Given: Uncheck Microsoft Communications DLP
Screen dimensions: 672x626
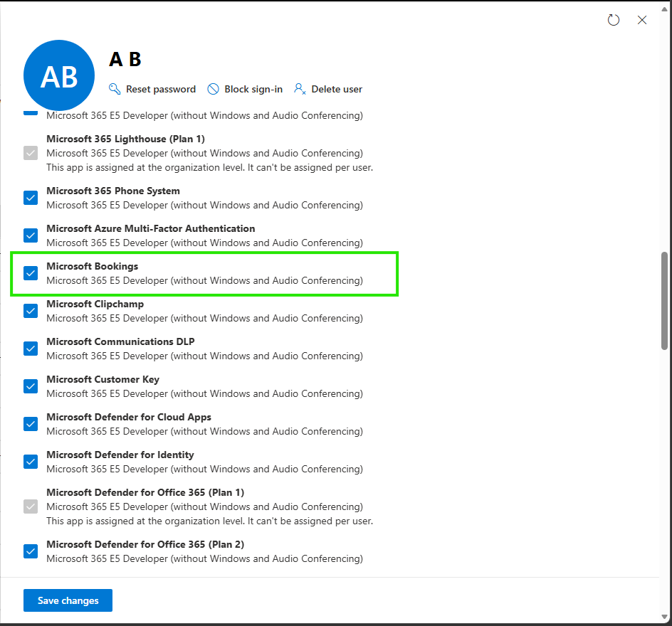Looking at the screenshot, I should pyautogui.click(x=31, y=349).
